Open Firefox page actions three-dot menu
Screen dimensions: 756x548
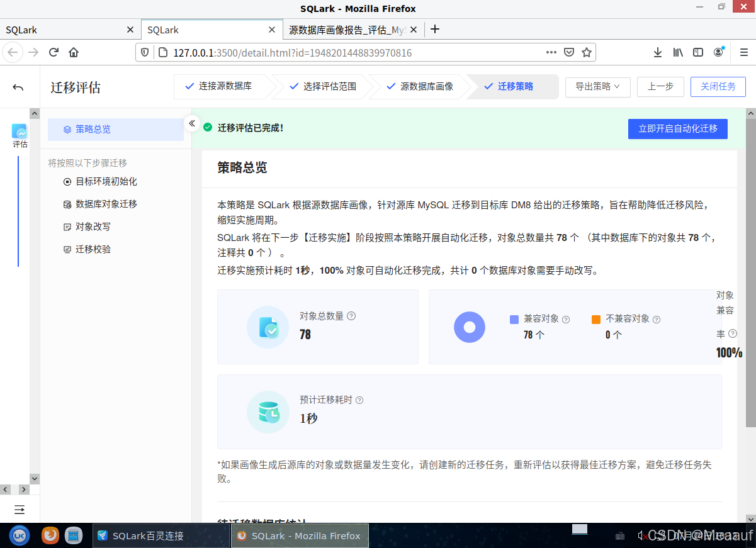tap(551, 52)
